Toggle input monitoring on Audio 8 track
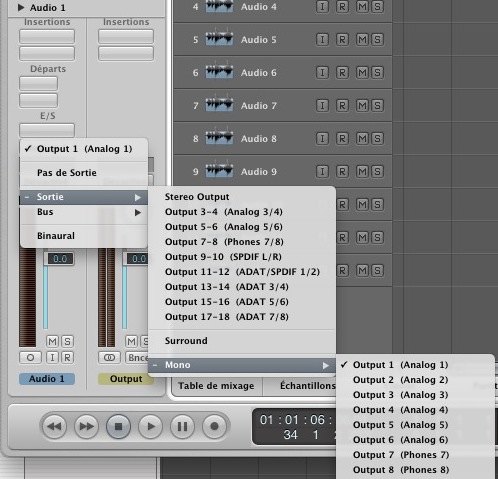498x479 pixels. tap(322, 138)
